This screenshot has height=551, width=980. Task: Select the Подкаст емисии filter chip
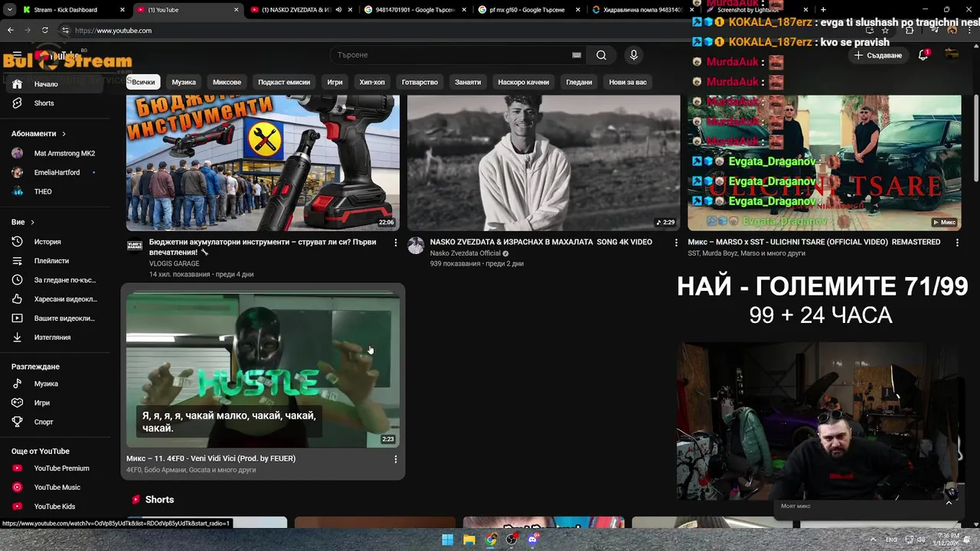[284, 82]
